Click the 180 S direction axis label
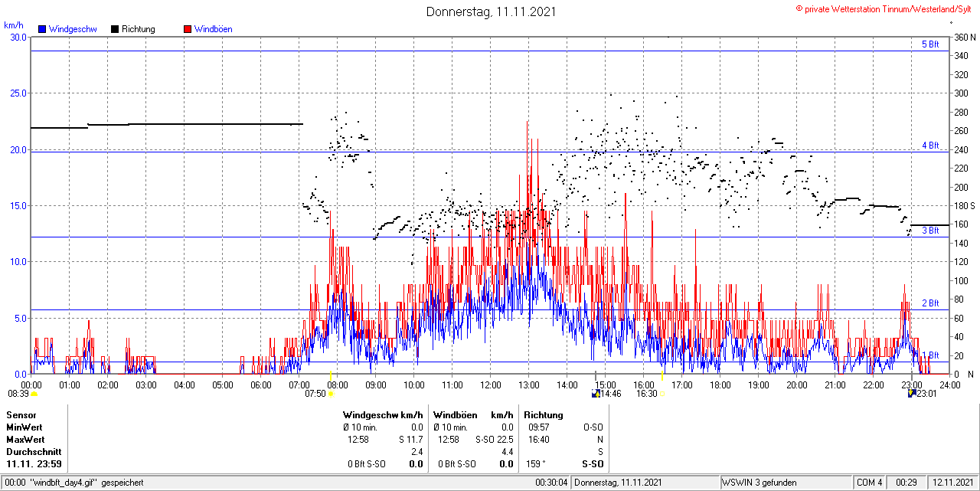Screen dimensions: 980x491 965,206
